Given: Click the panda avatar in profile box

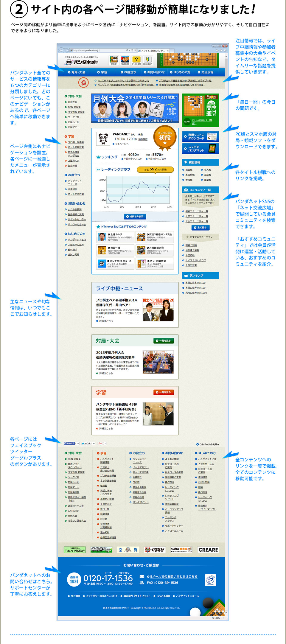Looking at the screenshot, I should point(103,139).
